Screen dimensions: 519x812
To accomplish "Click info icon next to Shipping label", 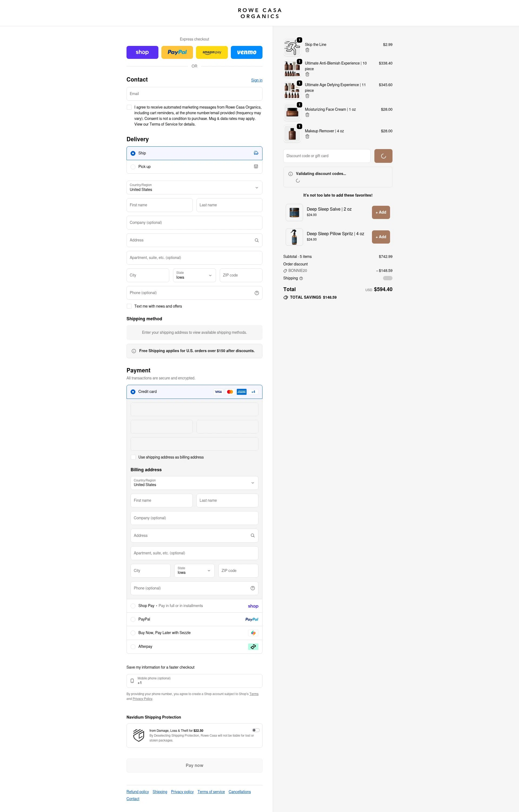I will point(301,278).
